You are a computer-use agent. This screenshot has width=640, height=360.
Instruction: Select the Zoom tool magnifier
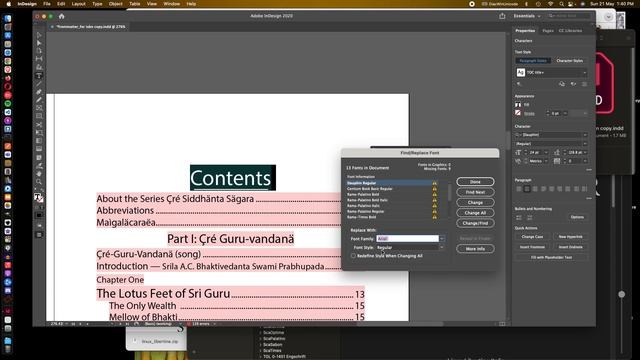coord(39,182)
